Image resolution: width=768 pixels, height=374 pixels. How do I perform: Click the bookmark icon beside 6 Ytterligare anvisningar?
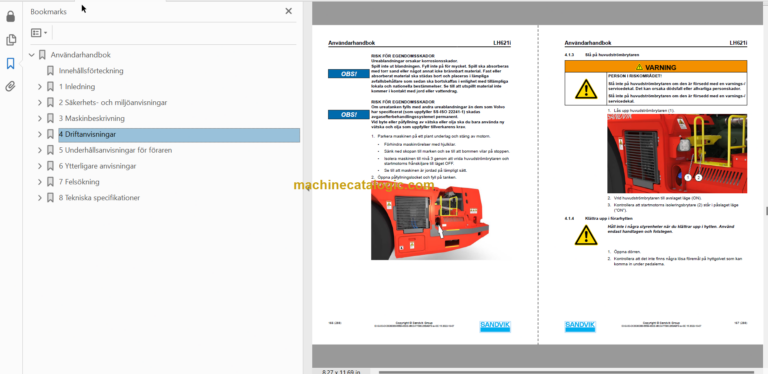50,166
